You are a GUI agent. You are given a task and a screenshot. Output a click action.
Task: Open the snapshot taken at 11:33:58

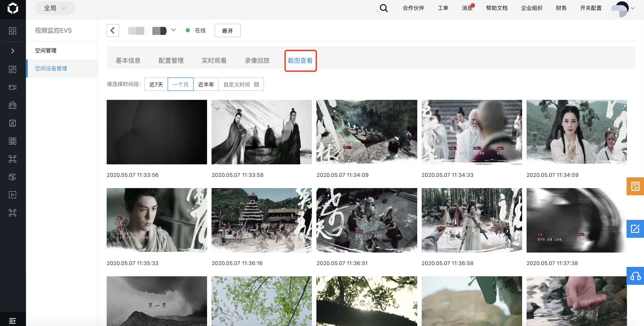click(x=261, y=132)
